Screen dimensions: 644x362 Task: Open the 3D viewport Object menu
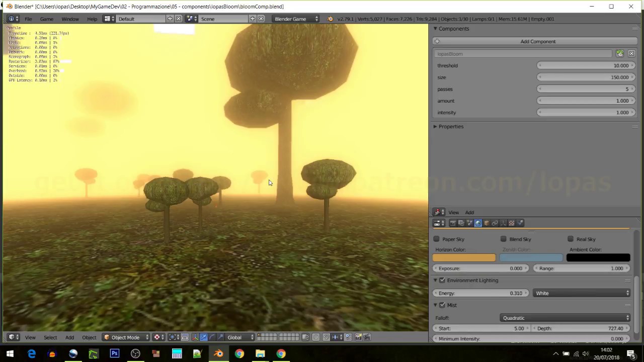89,337
